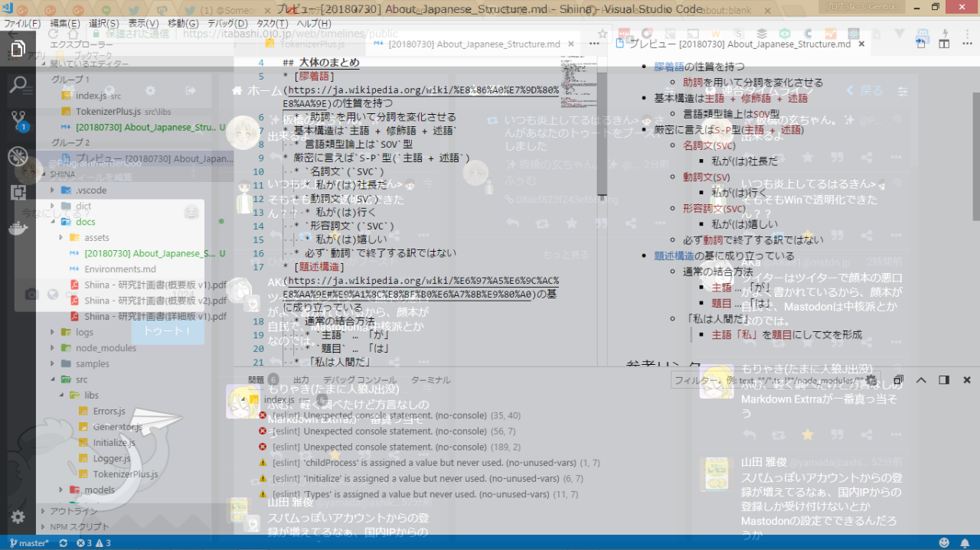This screenshot has width=980, height=550.
Task: Open the Search view in activity bar
Action: pyautogui.click(x=18, y=84)
